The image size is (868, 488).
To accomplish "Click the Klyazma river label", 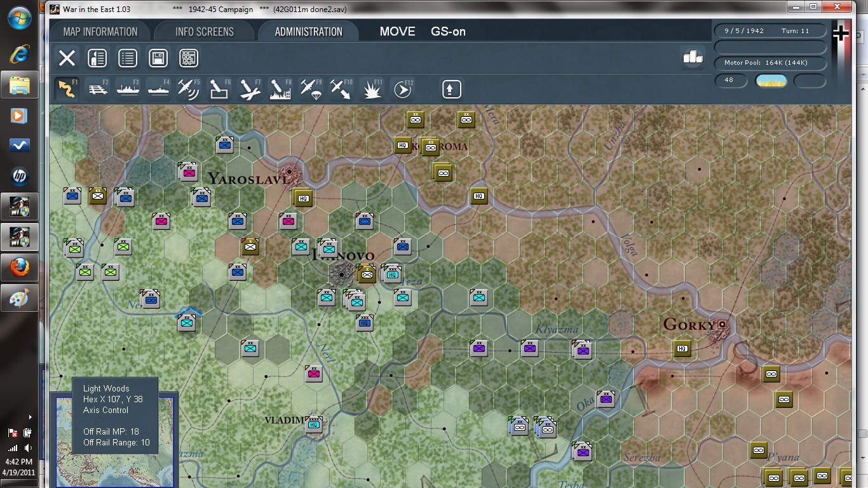I will pyautogui.click(x=557, y=329).
